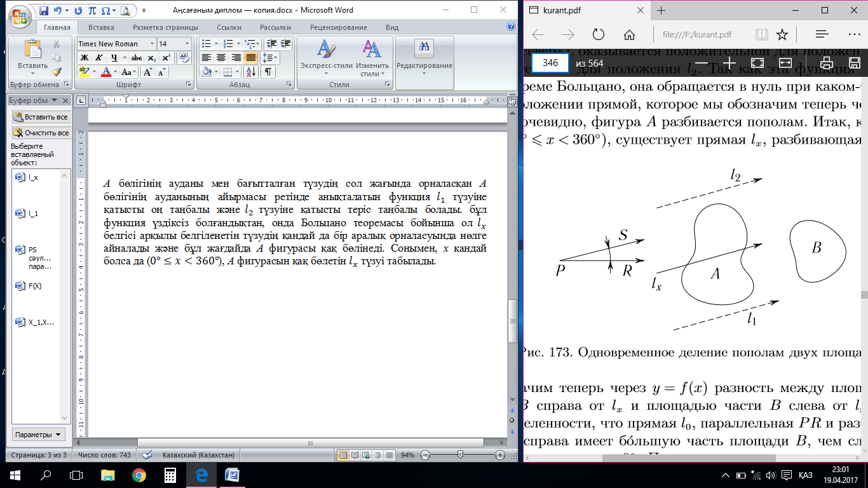Screen dimensions: 868x488
Task: Save the PDF using diskette icon
Action: coord(855,63)
